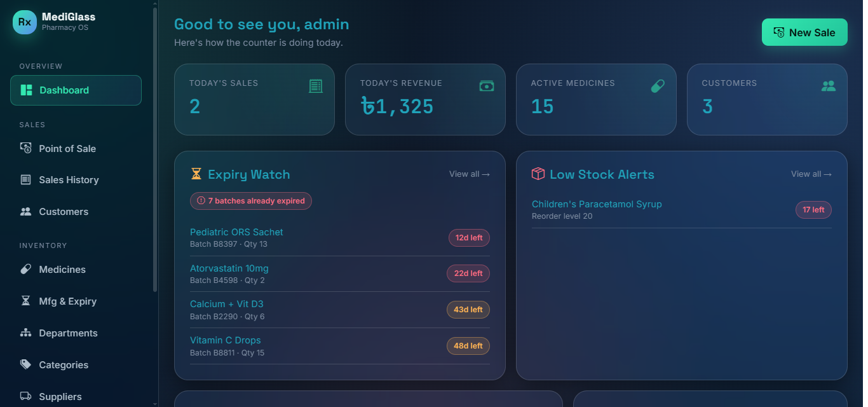Select Calcium + Vit D3 entry
Screen dimensions: 868x407
tap(340, 310)
